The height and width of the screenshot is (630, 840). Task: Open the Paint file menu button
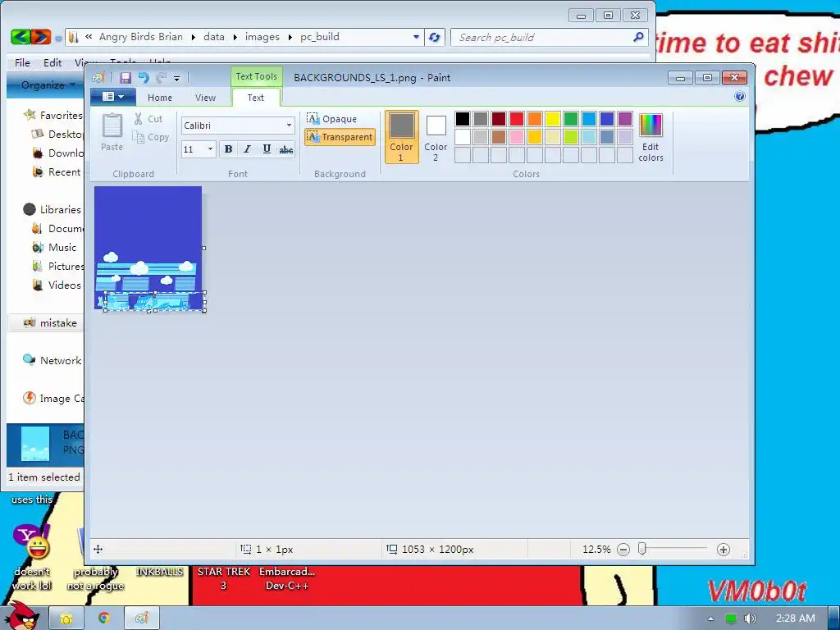tap(112, 97)
